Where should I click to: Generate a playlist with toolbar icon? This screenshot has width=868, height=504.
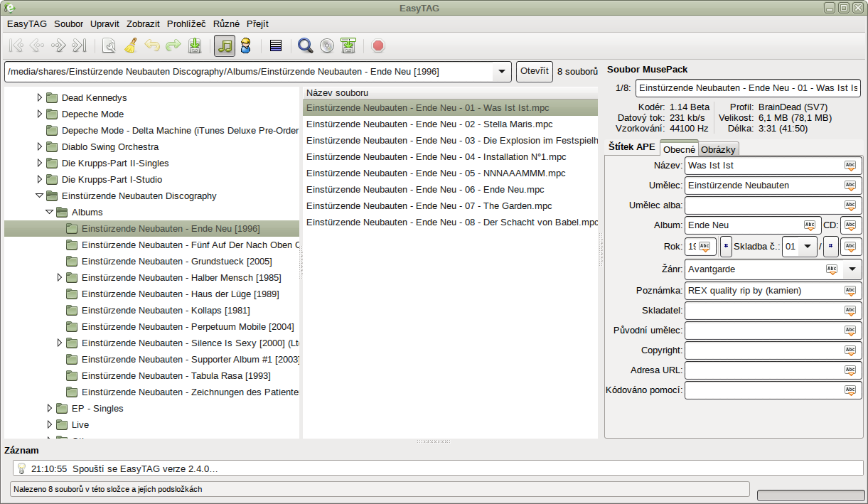click(348, 46)
